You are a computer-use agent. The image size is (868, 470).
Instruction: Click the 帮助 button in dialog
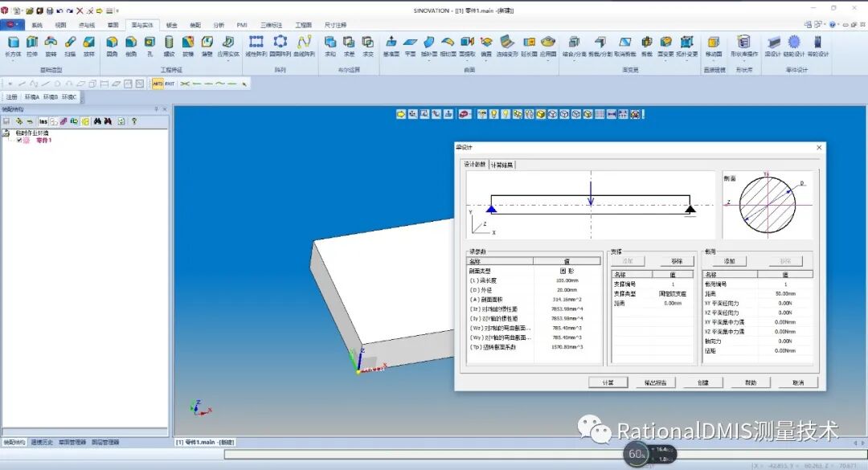(751, 382)
